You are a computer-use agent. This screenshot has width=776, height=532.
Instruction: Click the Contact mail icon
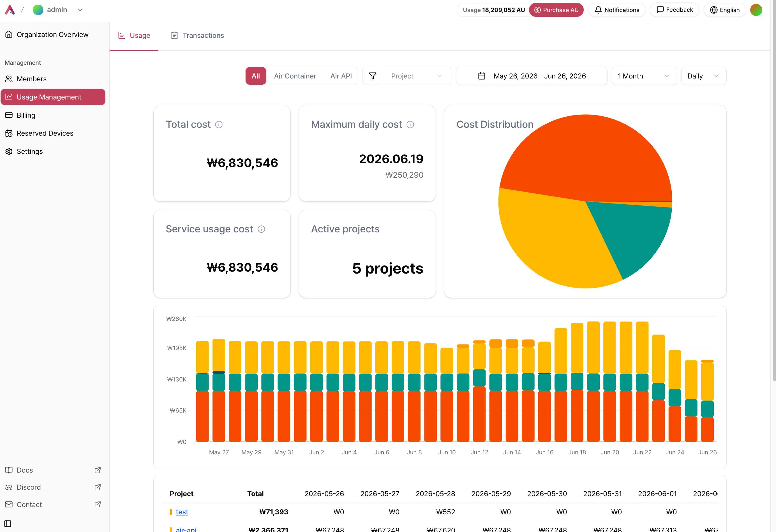tap(9, 504)
